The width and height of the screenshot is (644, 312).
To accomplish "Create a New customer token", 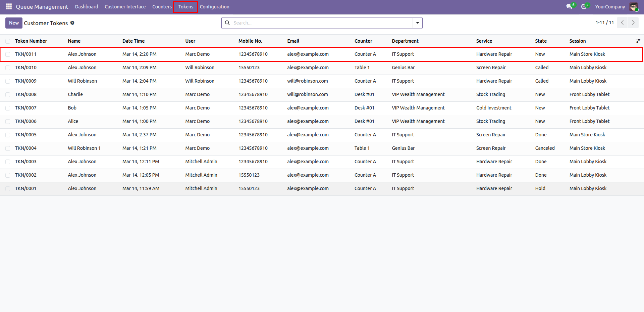I will (x=14, y=23).
